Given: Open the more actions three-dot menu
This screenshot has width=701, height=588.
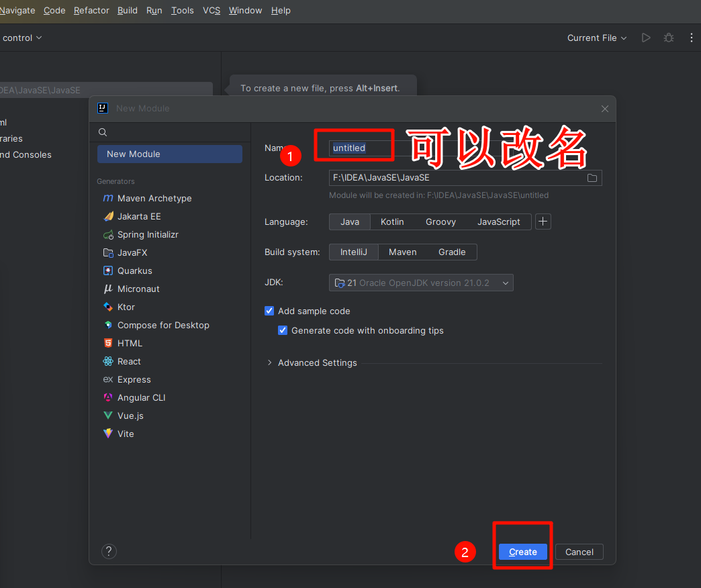Looking at the screenshot, I should (691, 38).
